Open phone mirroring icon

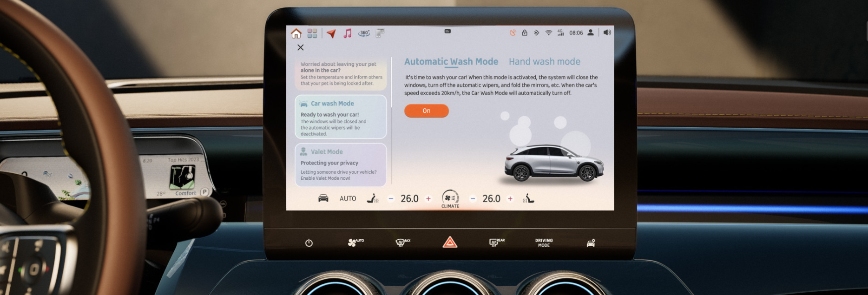point(380,33)
